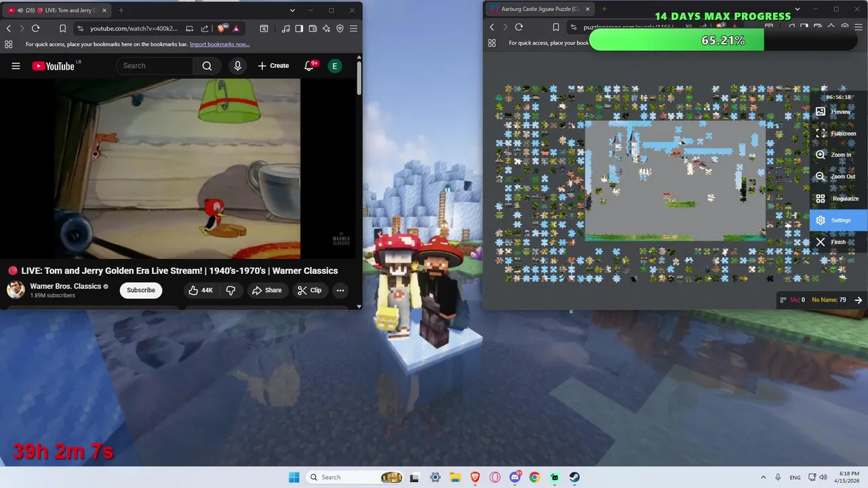Open tab search chevron in puzzle window

click(x=797, y=9)
